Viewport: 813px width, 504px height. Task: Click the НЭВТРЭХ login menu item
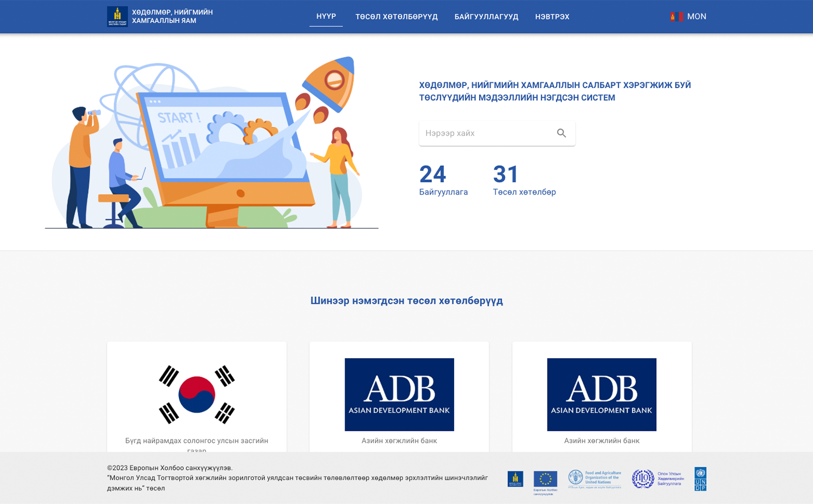click(552, 16)
